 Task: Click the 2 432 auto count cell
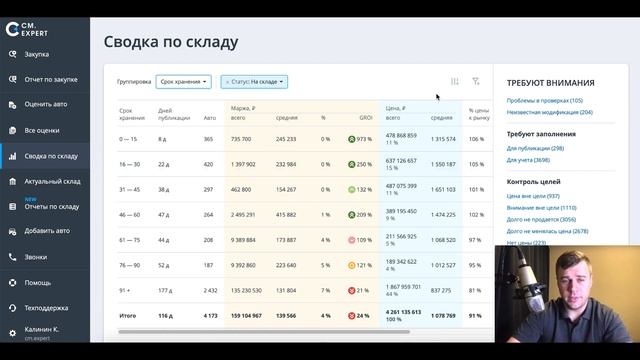210,291
